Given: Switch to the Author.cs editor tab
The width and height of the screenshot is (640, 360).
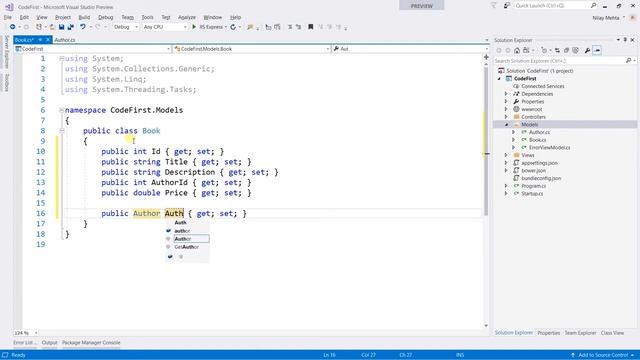Looking at the screenshot, I should (x=65, y=40).
